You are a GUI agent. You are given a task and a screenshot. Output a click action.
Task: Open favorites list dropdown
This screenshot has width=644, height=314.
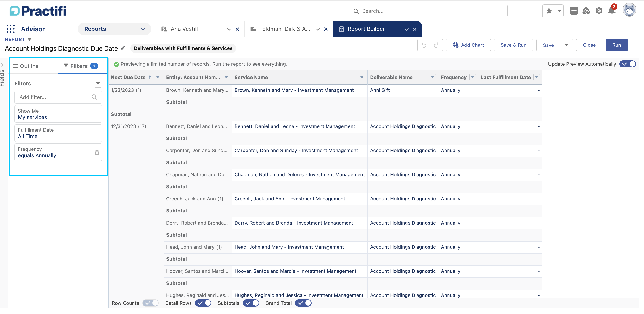point(559,11)
